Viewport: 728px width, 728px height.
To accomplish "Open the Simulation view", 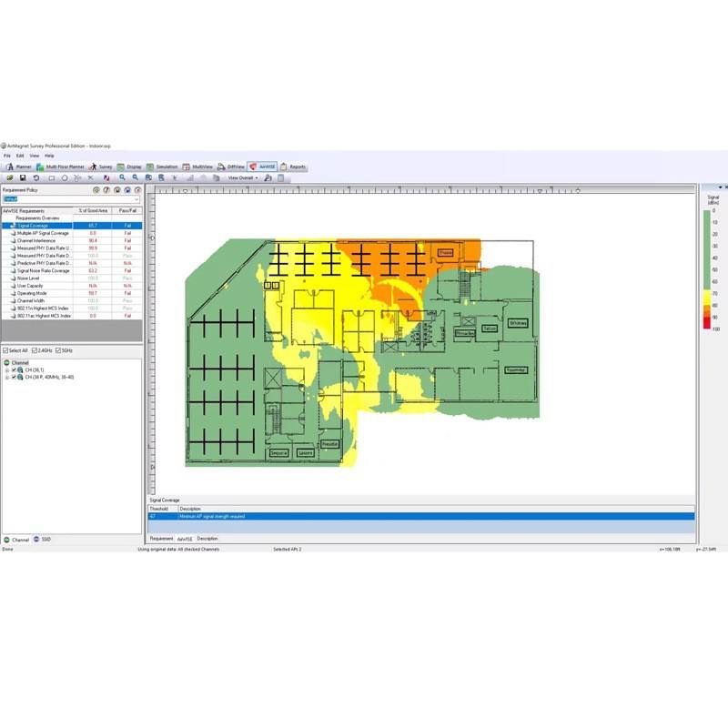I will pos(162,167).
